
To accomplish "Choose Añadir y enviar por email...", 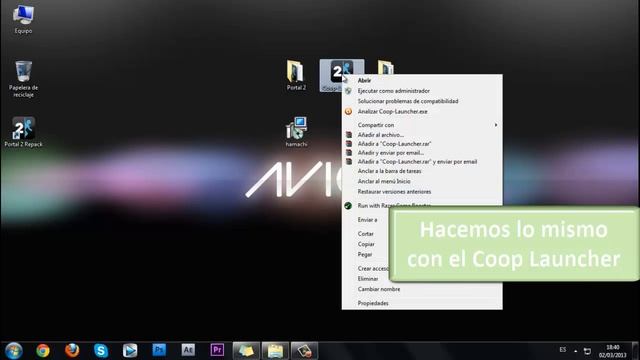I will point(422,153).
